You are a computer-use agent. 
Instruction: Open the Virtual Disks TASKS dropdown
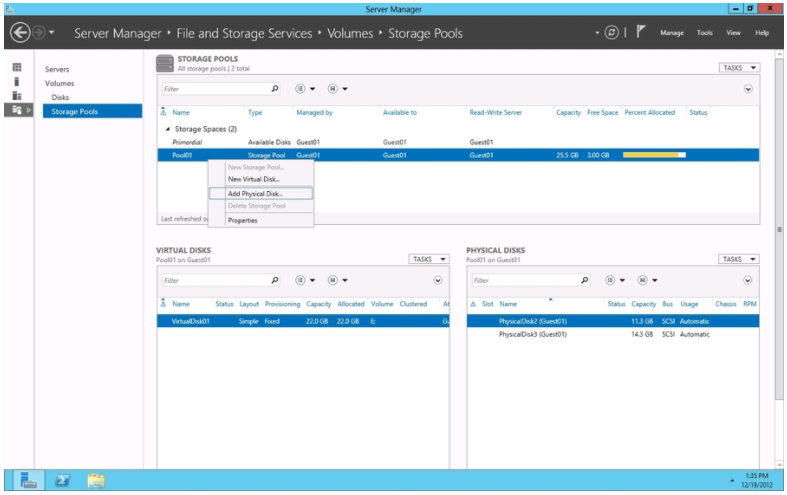pos(429,259)
